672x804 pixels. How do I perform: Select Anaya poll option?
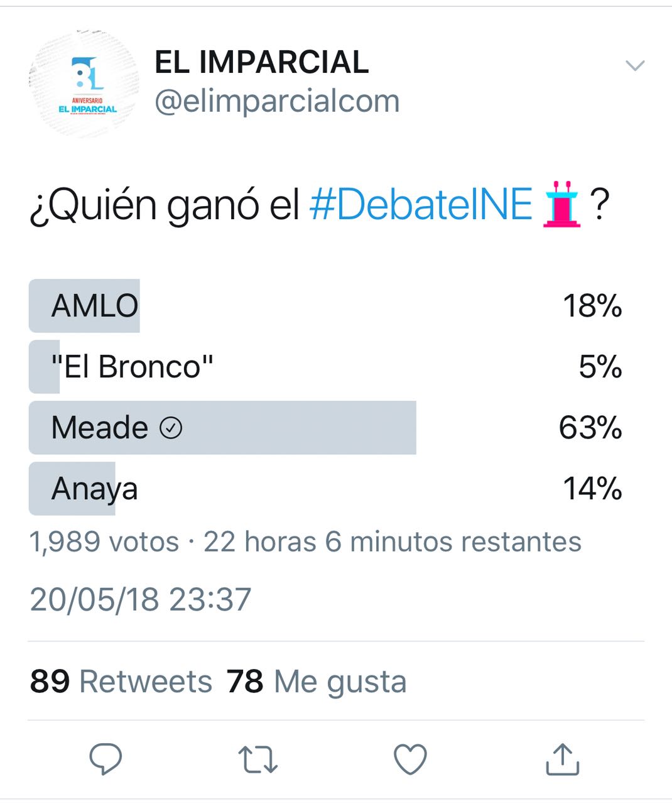click(x=325, y=489)
